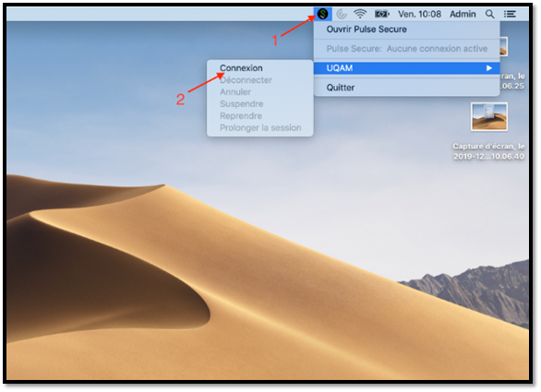This screenshot has width=541, height=392.
Task: Click the Pulse Secure menu bar icon
Action: coord(322,14)
